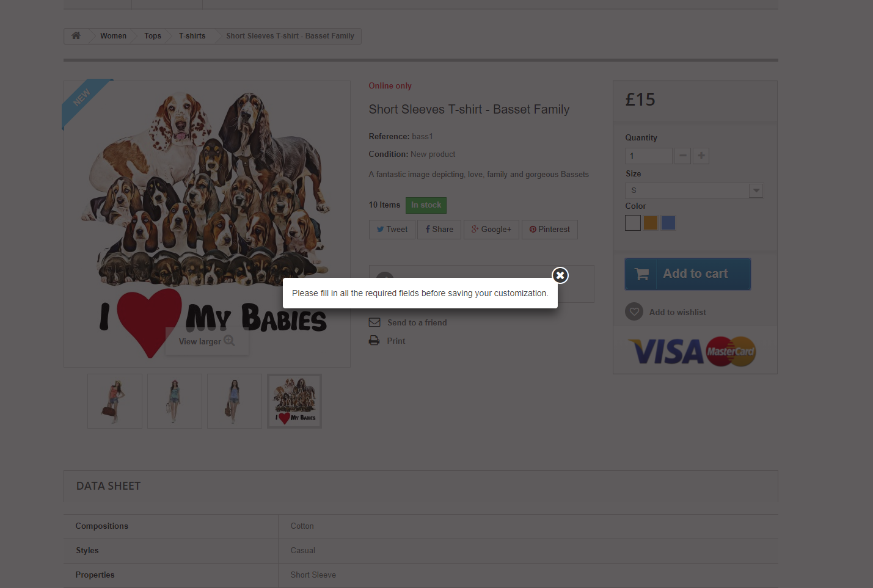Click the 'Compositions' row label
The image size is (873, 588).
pyautogui.click(x=102, y=526)
